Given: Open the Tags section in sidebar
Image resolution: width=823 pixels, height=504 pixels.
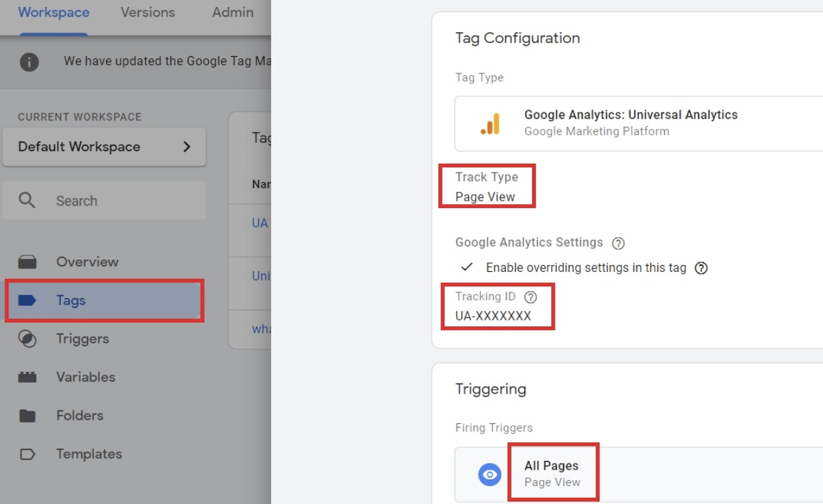Looking at the screenshot, I should [104, 300].
